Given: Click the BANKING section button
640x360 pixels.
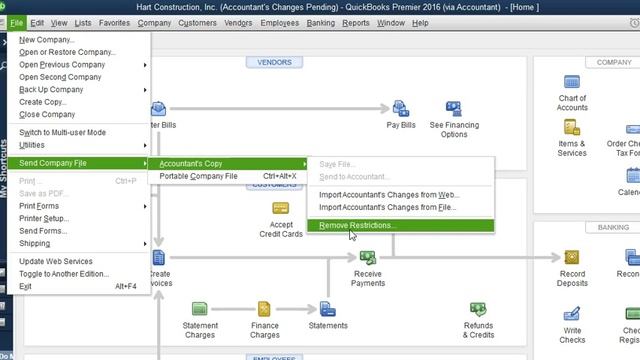Looking at the screenshot, I should pyautogui.click(x=613, y=227).
